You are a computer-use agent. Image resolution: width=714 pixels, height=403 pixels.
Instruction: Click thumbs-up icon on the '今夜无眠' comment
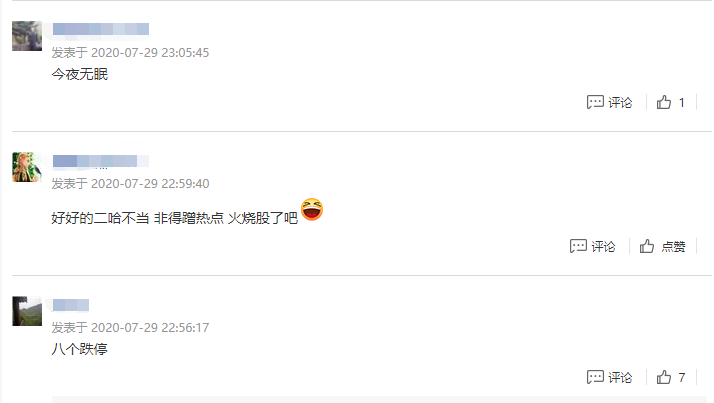(664, 102)
